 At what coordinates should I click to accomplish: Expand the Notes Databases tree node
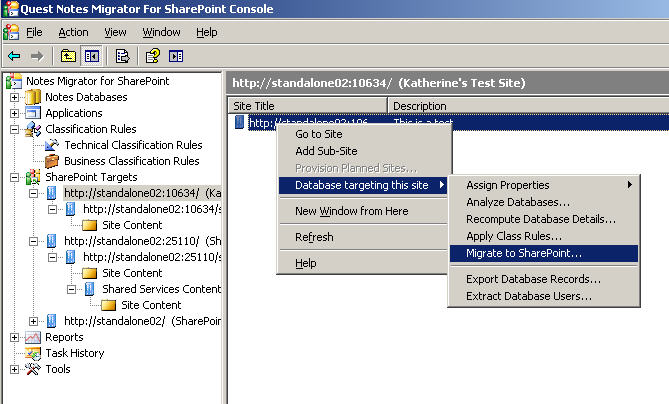click(14, 97)
